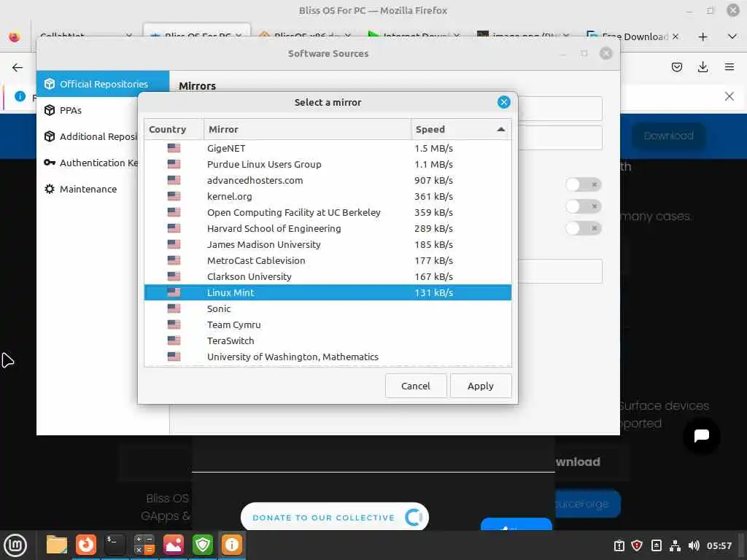Toggle the first optional sources switch
747x560 pixels.
583,184
